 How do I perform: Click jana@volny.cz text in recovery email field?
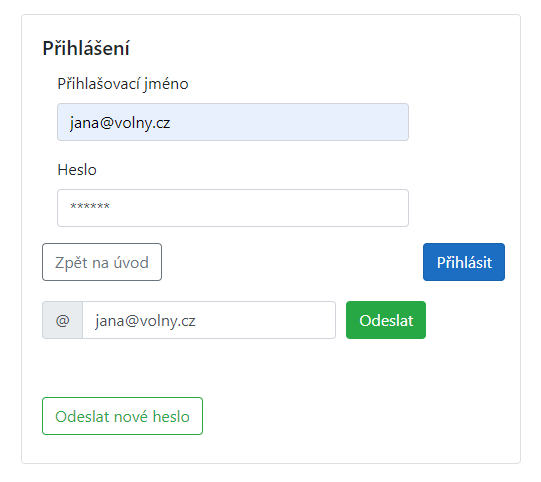(145, 321)
